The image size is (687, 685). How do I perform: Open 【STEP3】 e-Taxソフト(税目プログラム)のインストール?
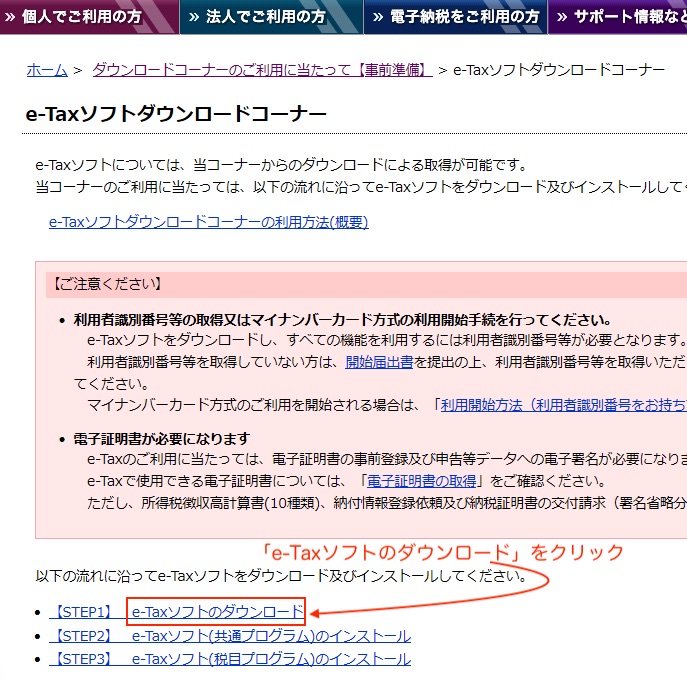coord(230,659)
